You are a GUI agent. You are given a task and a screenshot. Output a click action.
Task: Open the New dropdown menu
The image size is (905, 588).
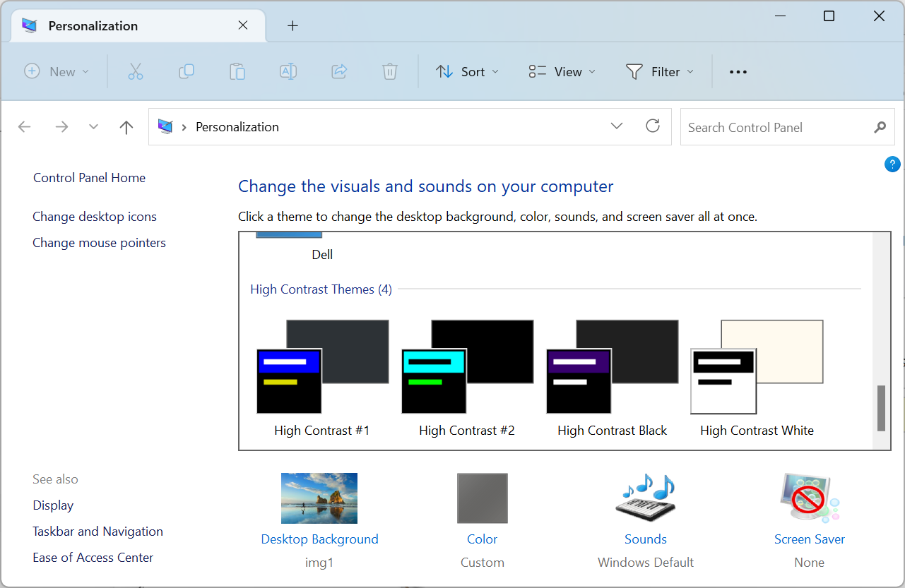pyautogui.click(x=57, y=71)
